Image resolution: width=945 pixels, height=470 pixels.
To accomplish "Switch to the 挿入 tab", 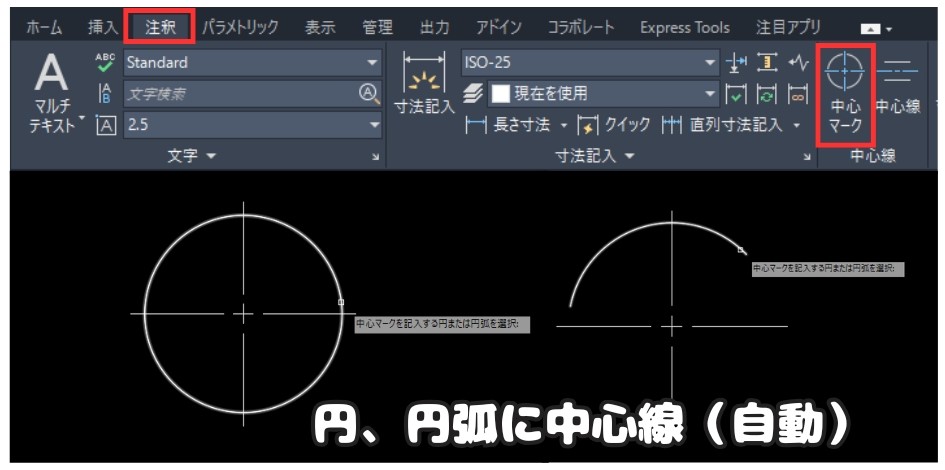I will [x=103, y=28].
